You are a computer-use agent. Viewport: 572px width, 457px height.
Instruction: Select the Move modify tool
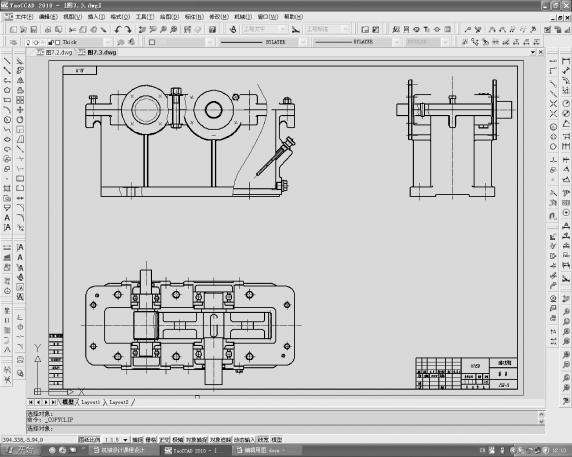point(20,110)
